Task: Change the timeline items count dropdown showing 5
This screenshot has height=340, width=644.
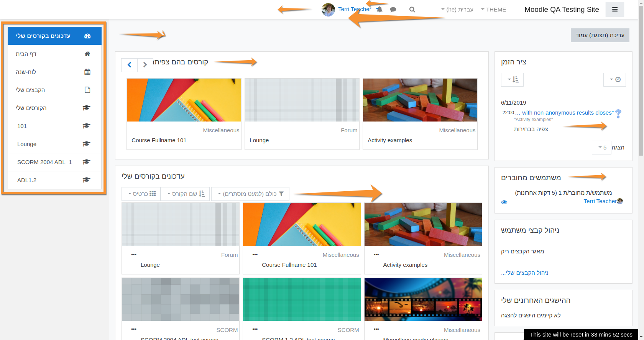Action: 602,147
